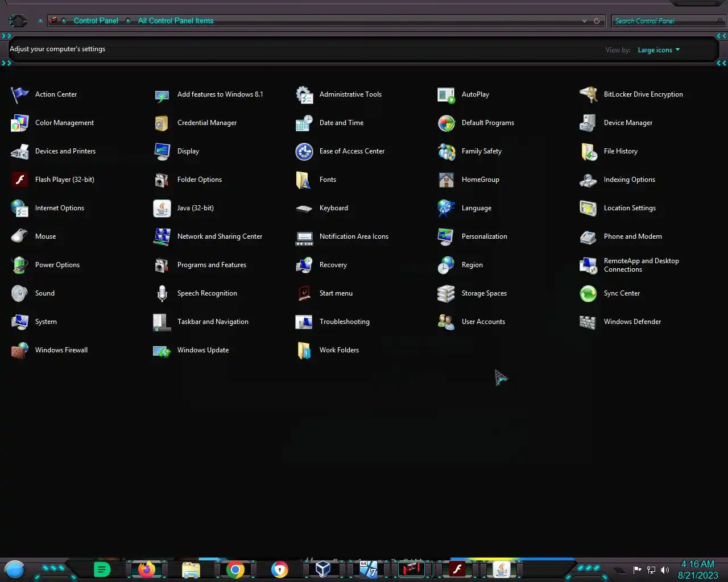Open the Date and Time calendar icon

click(304, 123)
